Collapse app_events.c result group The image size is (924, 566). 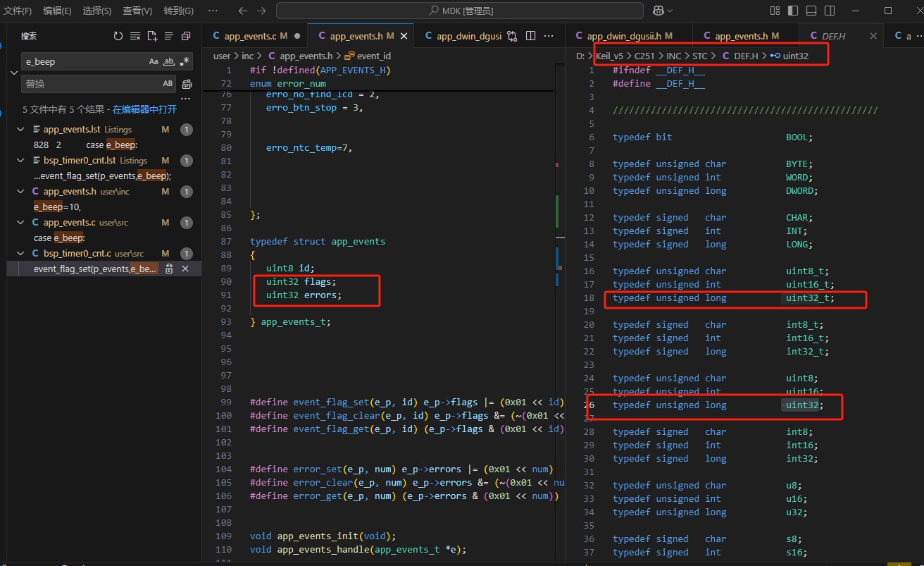click(x=20, y=223)
